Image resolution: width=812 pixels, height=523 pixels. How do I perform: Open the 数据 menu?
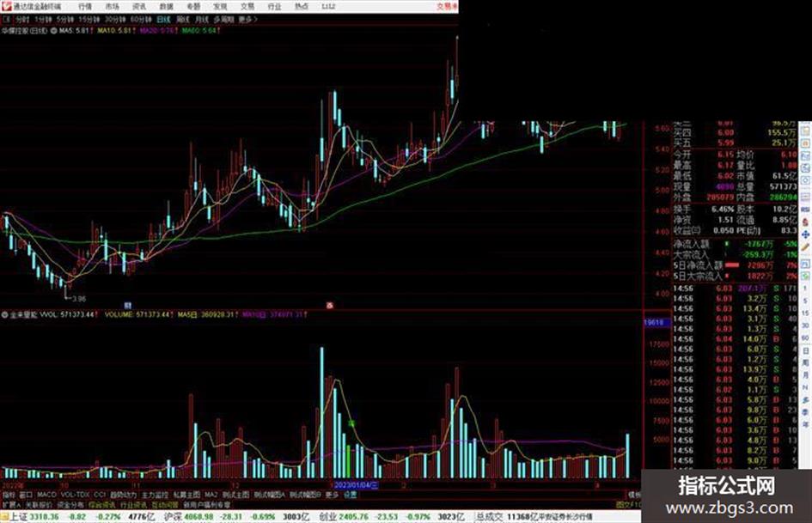pos(166,6)
